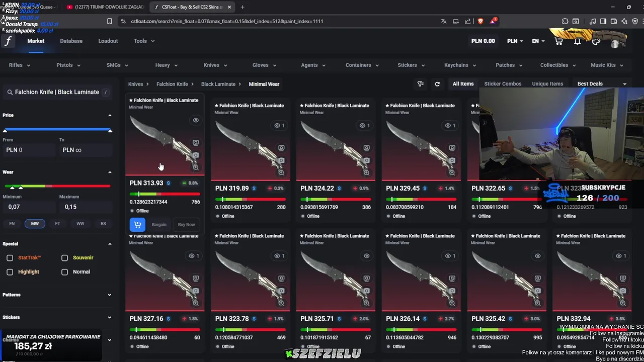The height and width of the screenshot is (362, 644).
Task: Select the FN wear toggle
Action: [12, 224]
